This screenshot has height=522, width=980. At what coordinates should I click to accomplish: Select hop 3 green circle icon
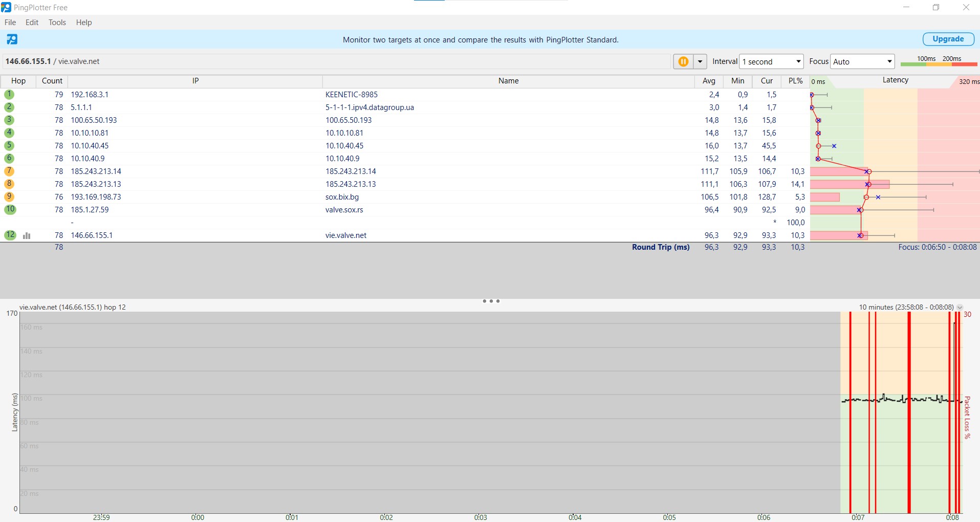click(9, 120)
